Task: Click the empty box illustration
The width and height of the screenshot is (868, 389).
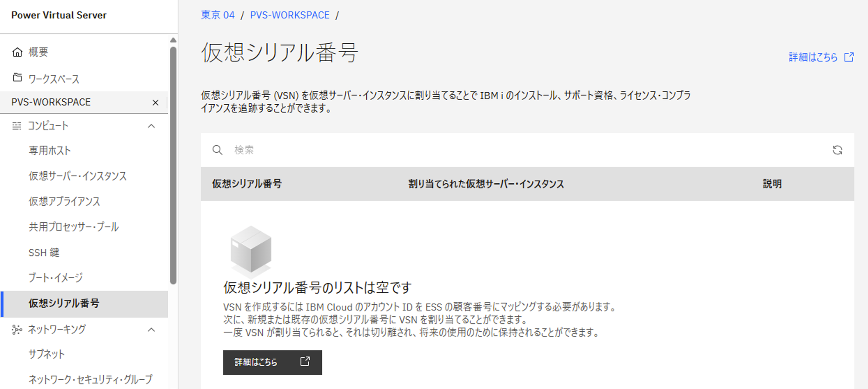Action: 251,251
